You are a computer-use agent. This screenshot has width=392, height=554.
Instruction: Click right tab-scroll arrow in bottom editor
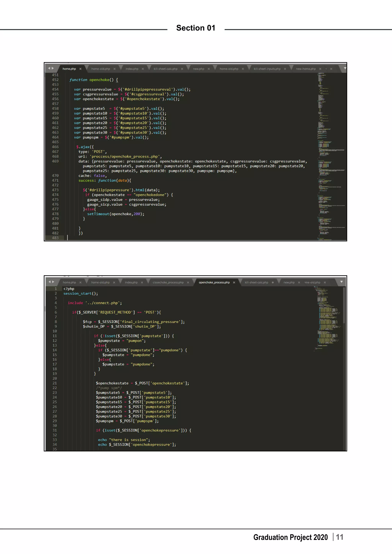pos(53,282)
